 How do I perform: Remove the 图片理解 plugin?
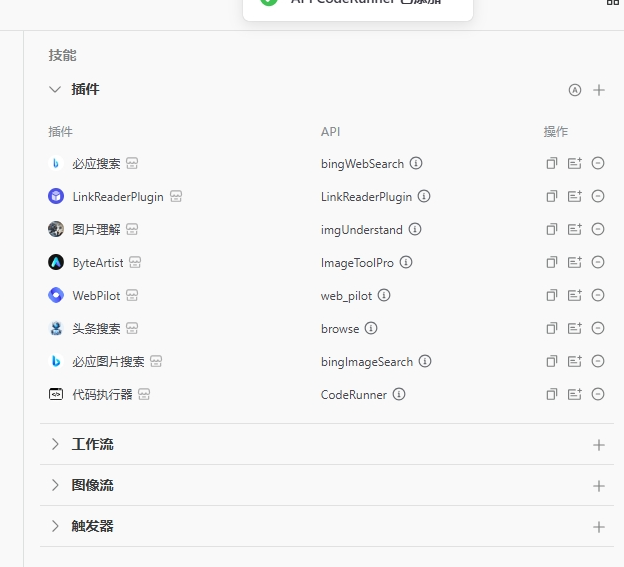tap(598, 229)
